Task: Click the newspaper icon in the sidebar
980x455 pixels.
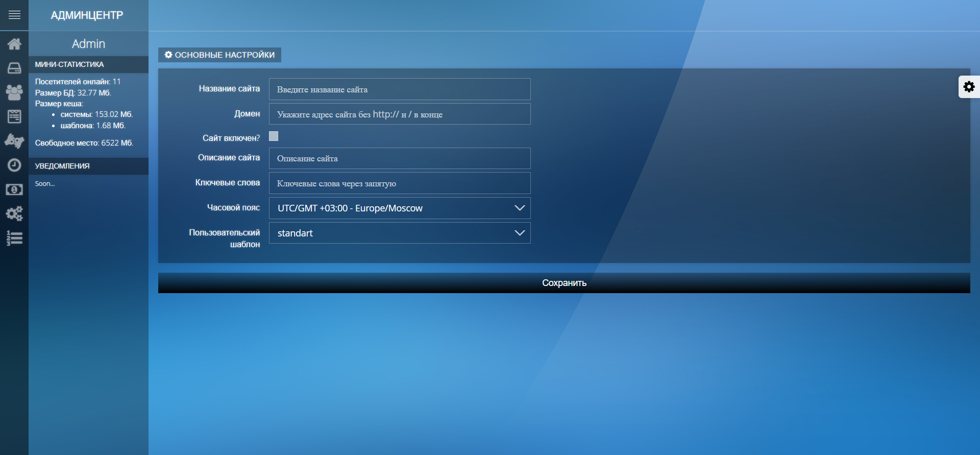Action: coord(14,117)
